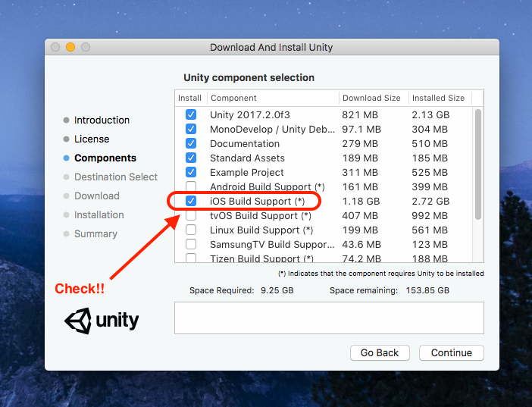Image resolution: width=532 pixels, height=407 pixels.
Task: Select the Documentation component name
Action: [x=245, y=143]
